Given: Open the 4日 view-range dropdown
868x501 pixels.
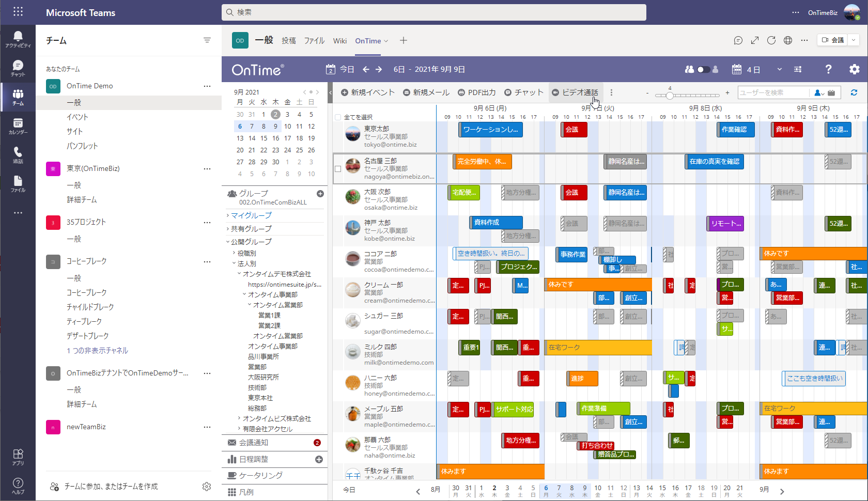Looking at the screenshot, I should (780, 69).
